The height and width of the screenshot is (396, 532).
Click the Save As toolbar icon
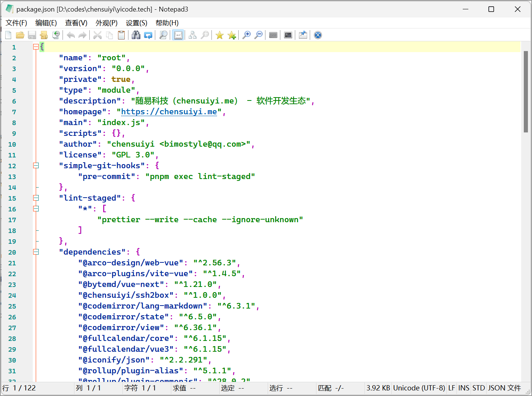[x=44, y=35]
